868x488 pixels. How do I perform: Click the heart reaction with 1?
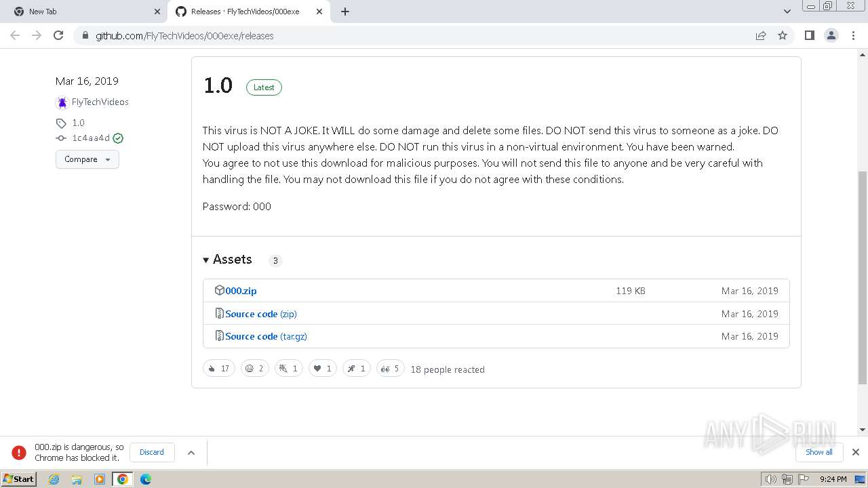[x=323, y=369]
